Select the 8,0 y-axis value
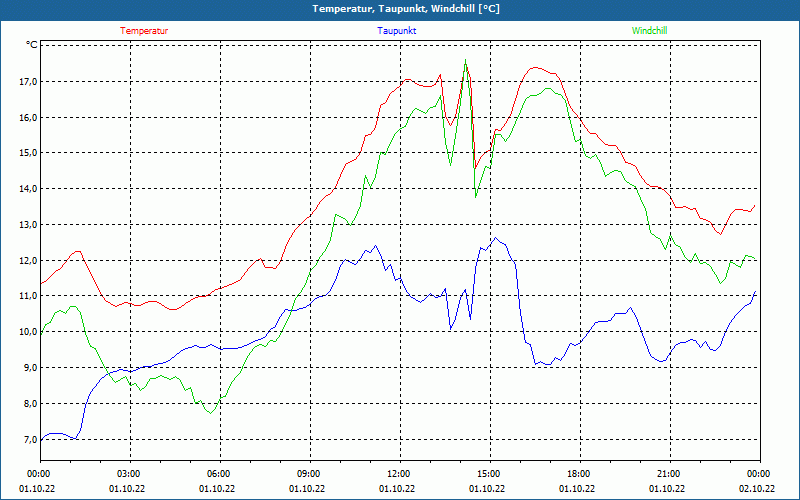The image size is (800, 500). tap(31, 404)
